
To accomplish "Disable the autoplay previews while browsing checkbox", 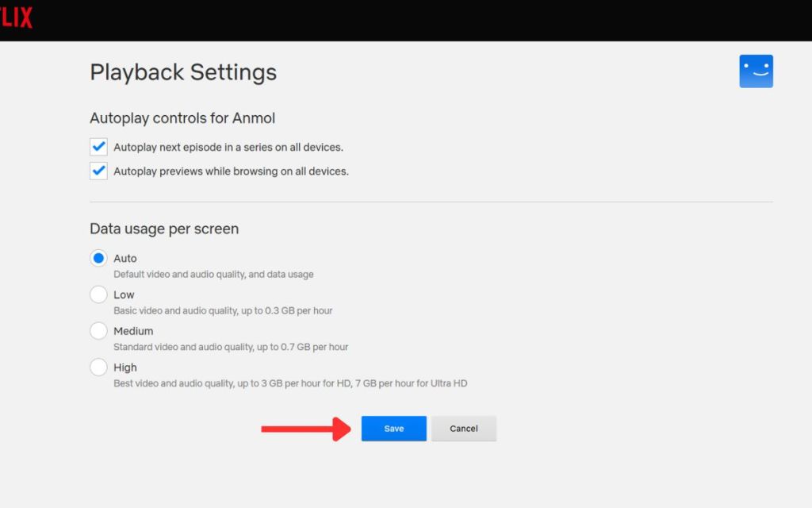I will pyautogui.click(x=98, y=171).
